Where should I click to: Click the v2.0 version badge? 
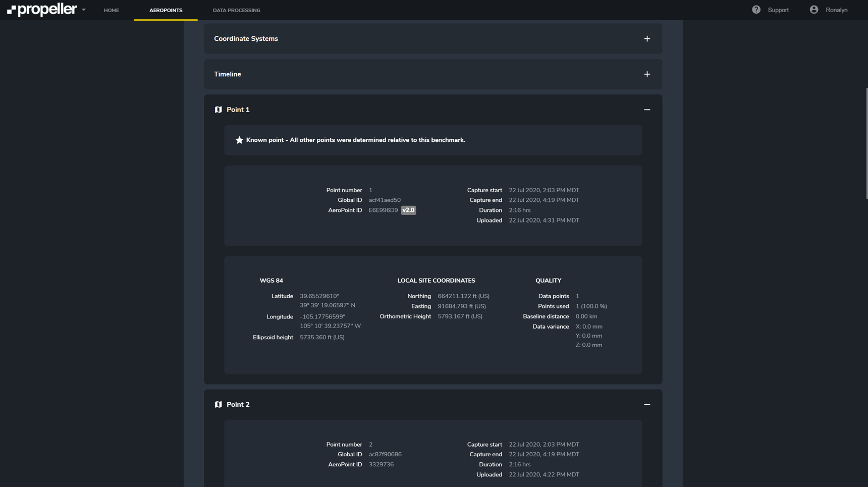click(408, 210)
